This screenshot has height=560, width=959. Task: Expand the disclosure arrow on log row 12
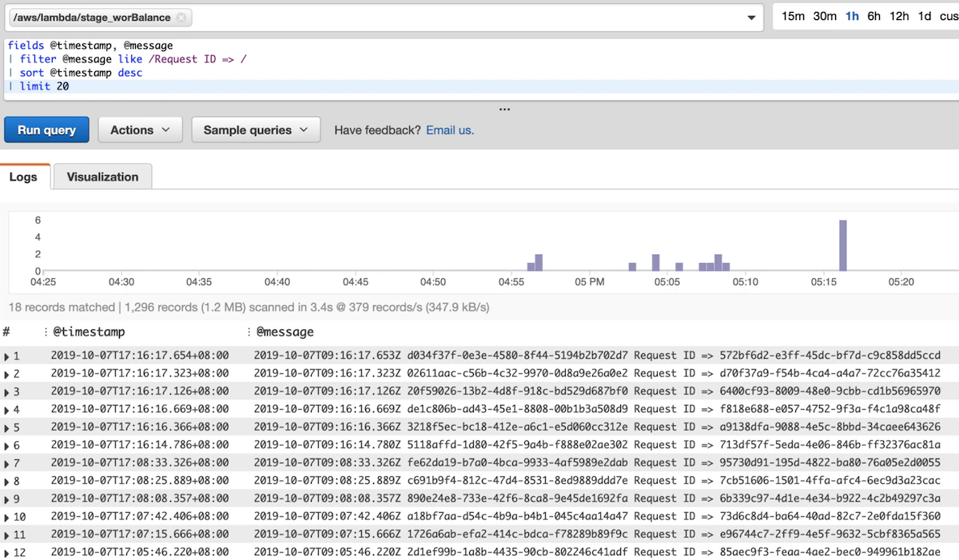tap(8, 551)
